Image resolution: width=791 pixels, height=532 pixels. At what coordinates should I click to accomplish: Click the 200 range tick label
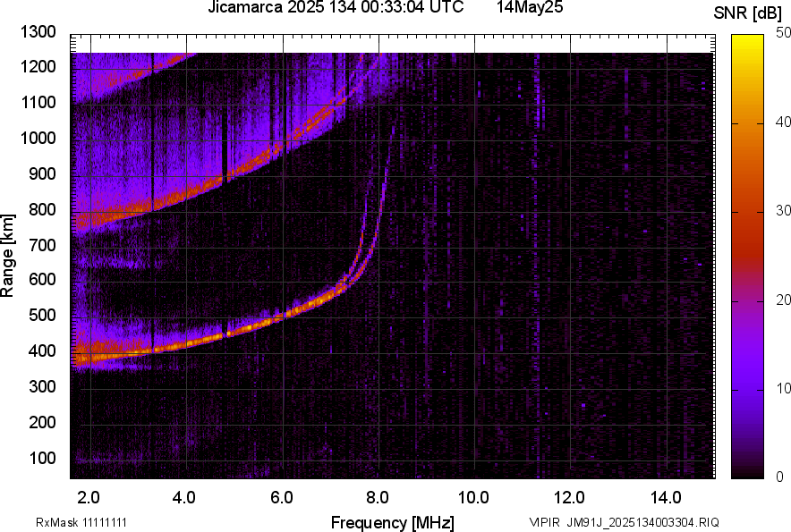[x=42, y=422]
